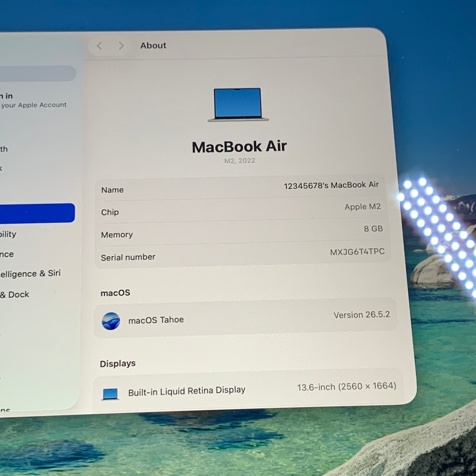Click the macOS Tahoe logo icon
Screen dimensions: 476x476
[x=111, y=321]
